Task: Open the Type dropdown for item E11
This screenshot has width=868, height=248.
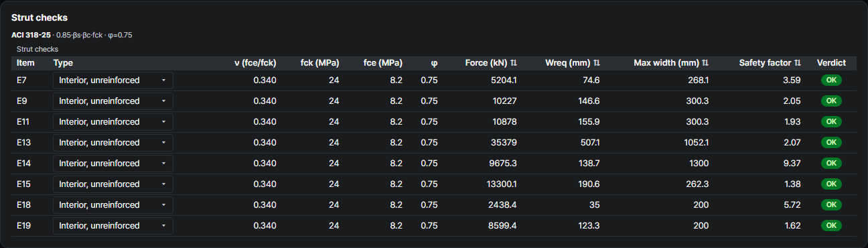Action: (113, 122)
